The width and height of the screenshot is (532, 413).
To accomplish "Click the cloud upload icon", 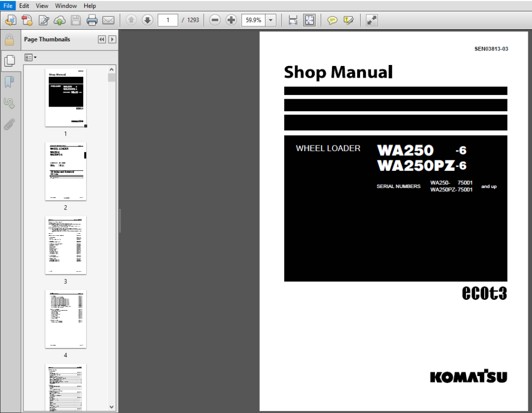I will tap(60, 20).
